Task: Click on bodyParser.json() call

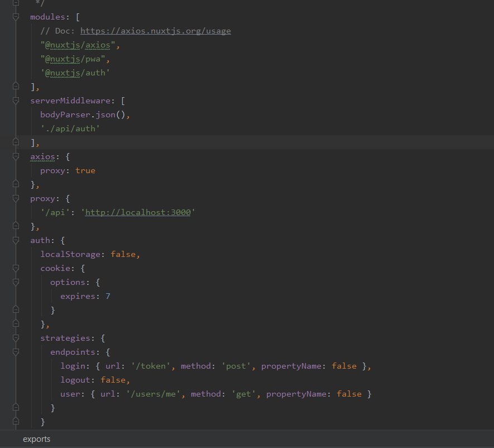Action: tap(83, 115)
